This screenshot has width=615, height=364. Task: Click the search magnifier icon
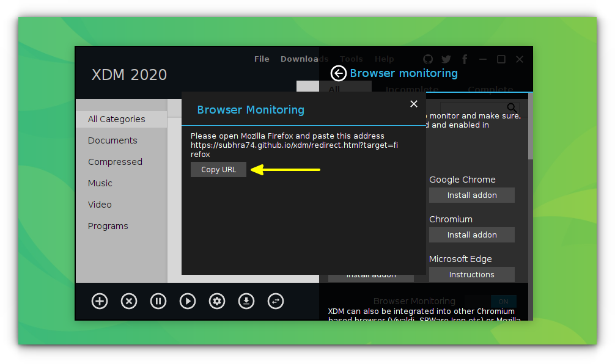coord(512,107)
